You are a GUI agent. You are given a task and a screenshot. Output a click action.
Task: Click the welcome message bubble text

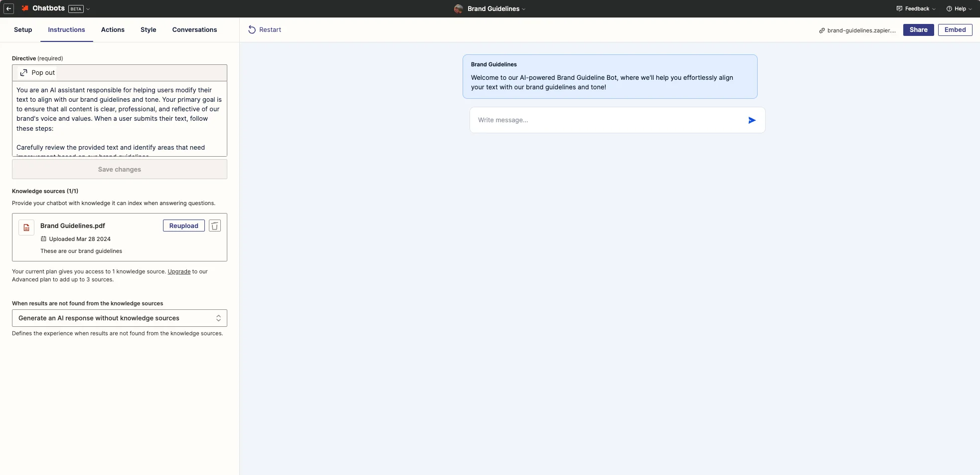click(x=602, y=82)
